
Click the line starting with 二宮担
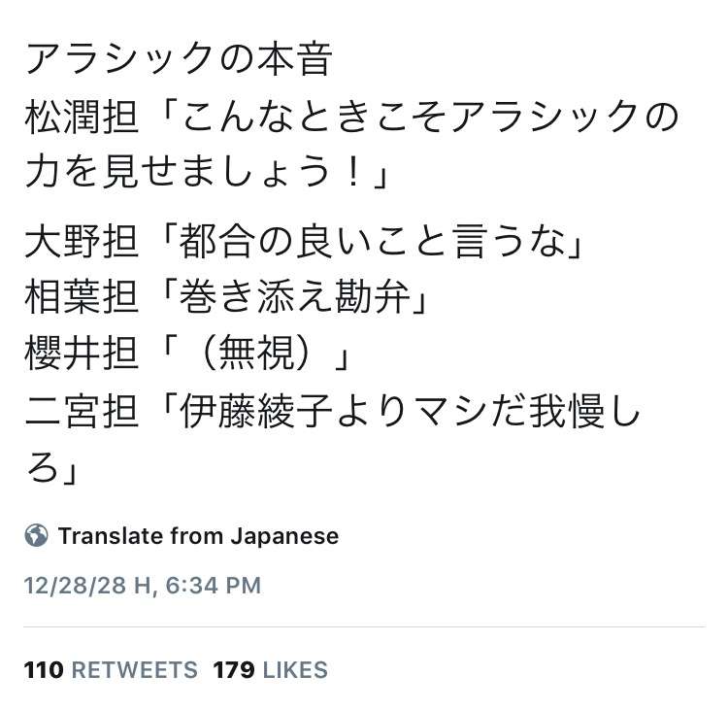coord(332,411)
